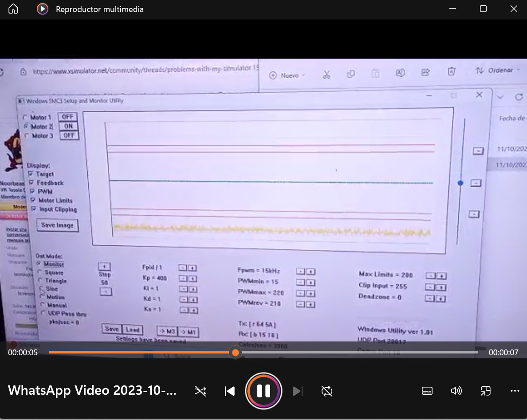Image resolution: width=527 pixels, height=420 pixels.
Task: Increase Max Limits with plus button
Action: point(442,276)
